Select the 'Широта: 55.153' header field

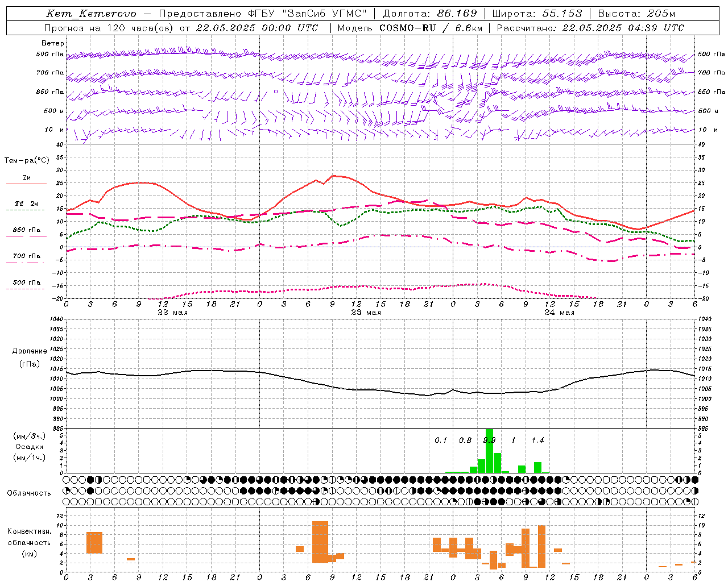point(537,14)
